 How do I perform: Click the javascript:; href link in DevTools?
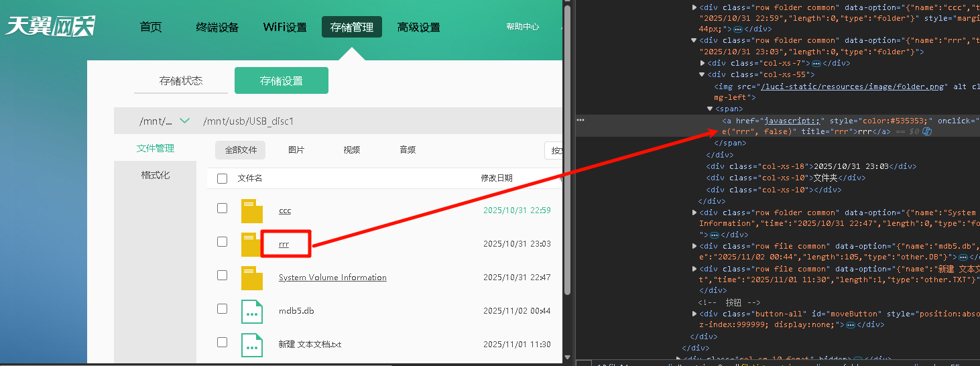(x=792, y=120)
